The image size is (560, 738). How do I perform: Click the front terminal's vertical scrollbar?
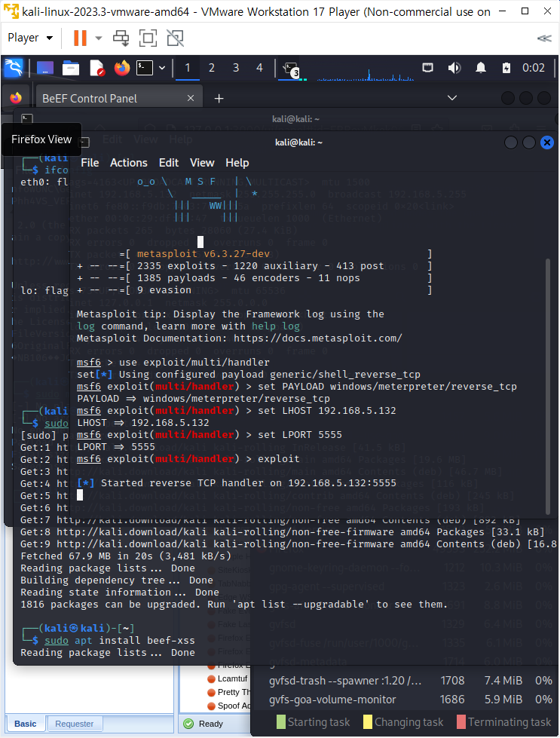(547, 386)
